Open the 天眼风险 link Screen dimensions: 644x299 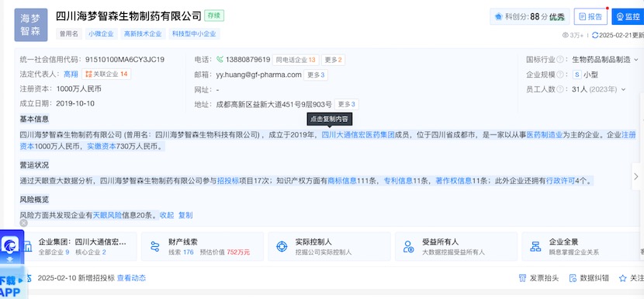coord(108,215)
